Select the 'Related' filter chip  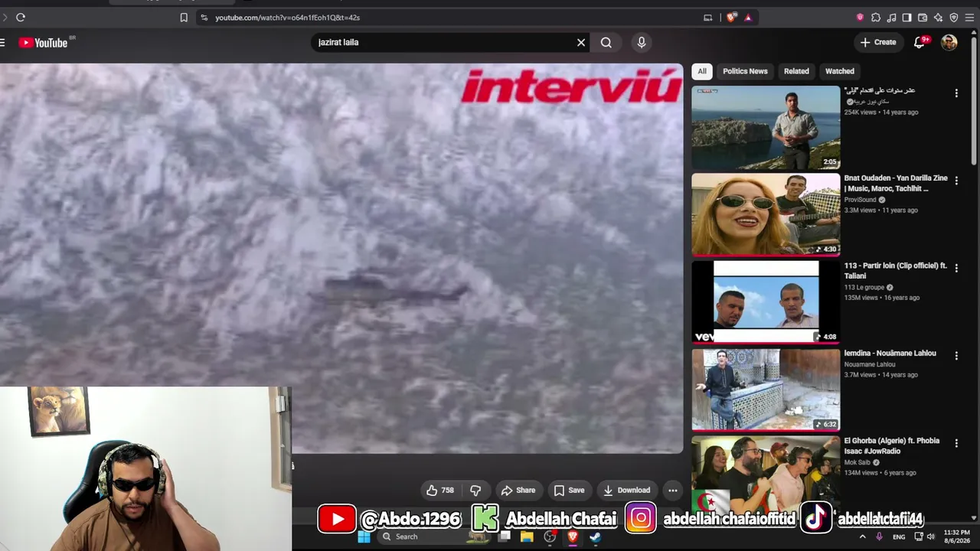point(796,71)
